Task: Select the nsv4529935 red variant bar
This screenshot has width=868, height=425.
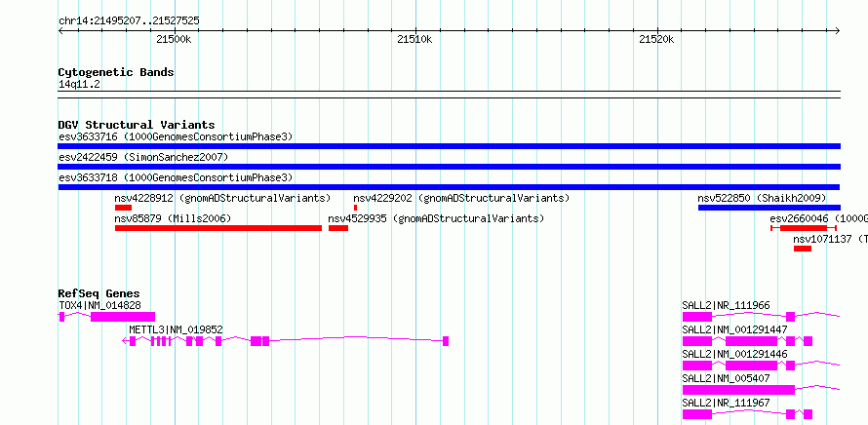Action: tap(338, 228)
